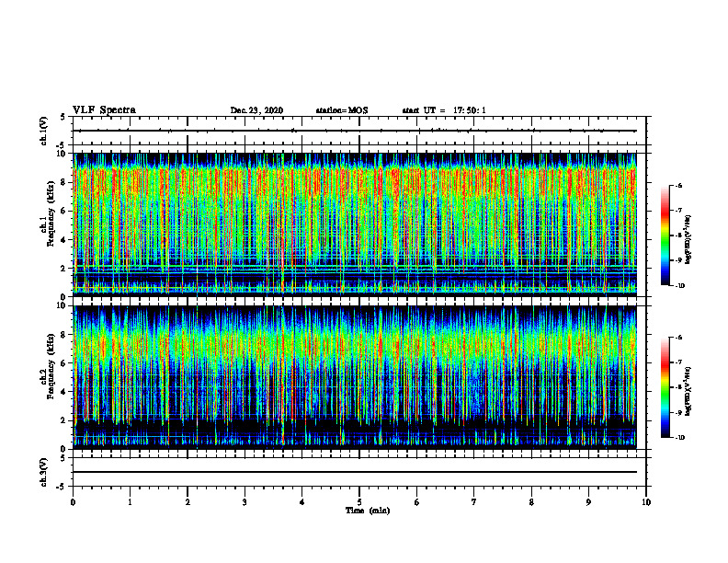Click the ch.1 voltage waveform trace
Viewport: 728px width, 563px height.
tap(355, 131)
